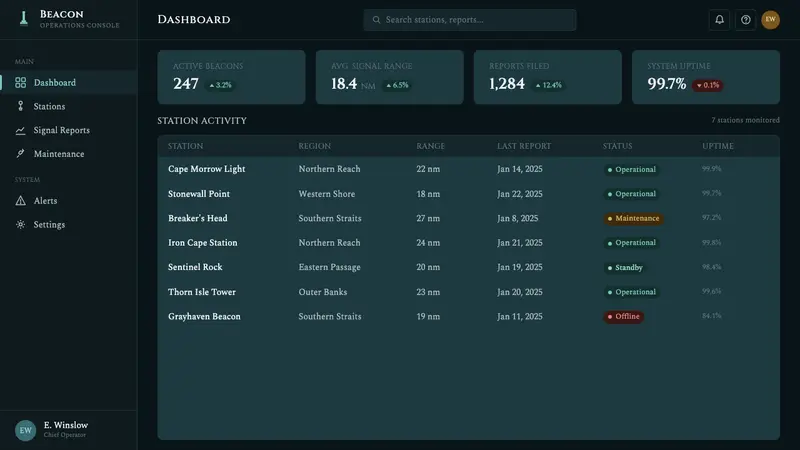Viewport: 800px width, 450px height.
Task: Click the Stations pin icon in sidebar
Action: [20, 106]
